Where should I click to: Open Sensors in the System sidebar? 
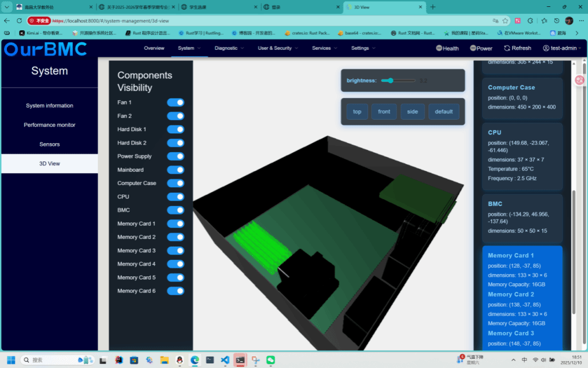tap(49, 144)
